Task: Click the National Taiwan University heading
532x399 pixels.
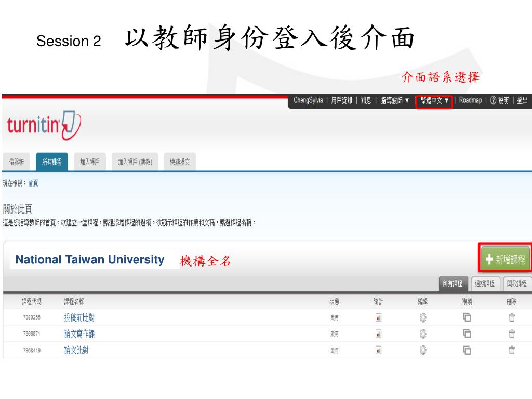Action: (90, 260)
